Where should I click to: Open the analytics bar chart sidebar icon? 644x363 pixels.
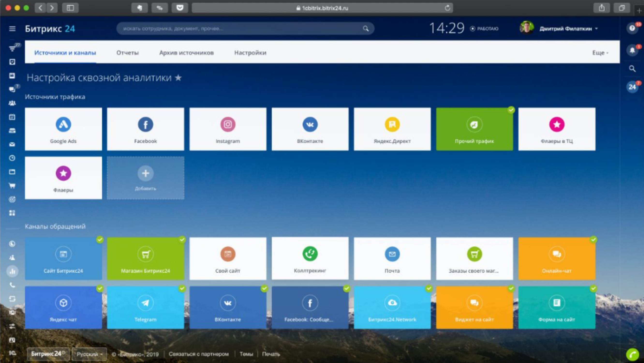pos(12,271)
